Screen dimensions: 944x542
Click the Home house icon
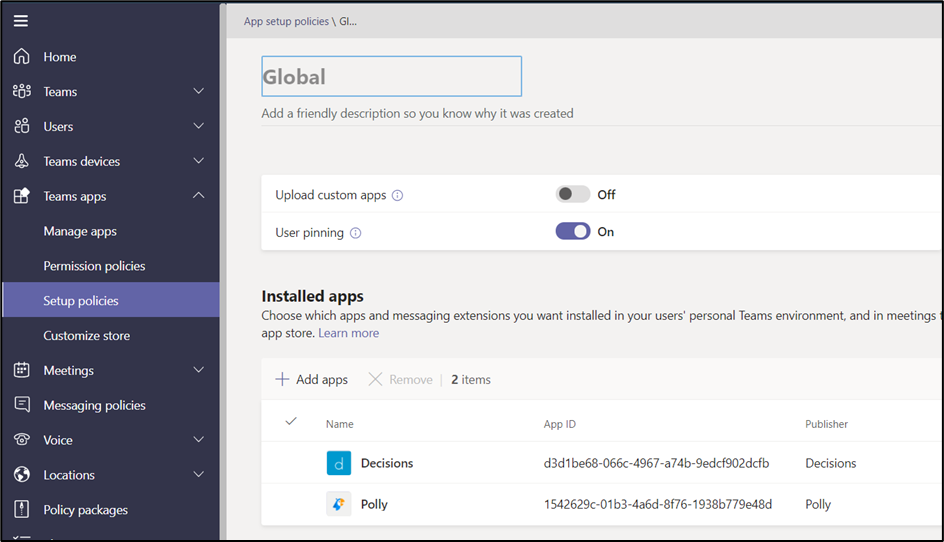[22, 57]
